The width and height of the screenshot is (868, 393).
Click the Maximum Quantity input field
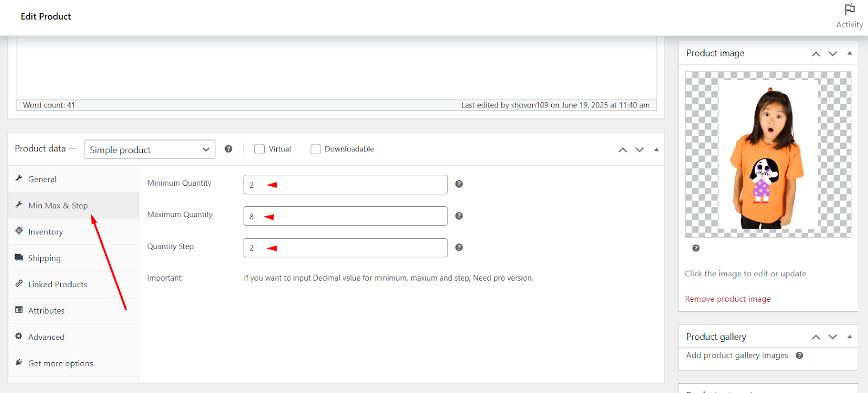coord(346,216)
